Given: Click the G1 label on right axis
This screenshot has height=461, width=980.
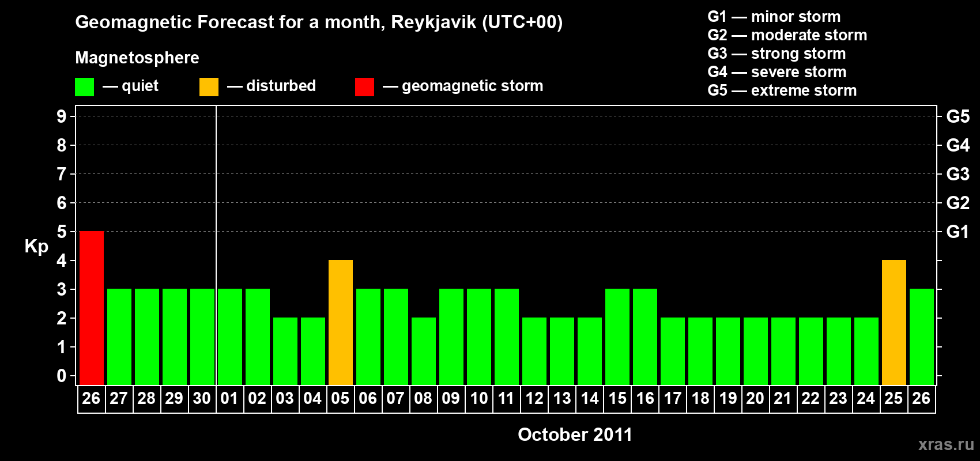Looking at the screenshot, I should coord(958,232).
